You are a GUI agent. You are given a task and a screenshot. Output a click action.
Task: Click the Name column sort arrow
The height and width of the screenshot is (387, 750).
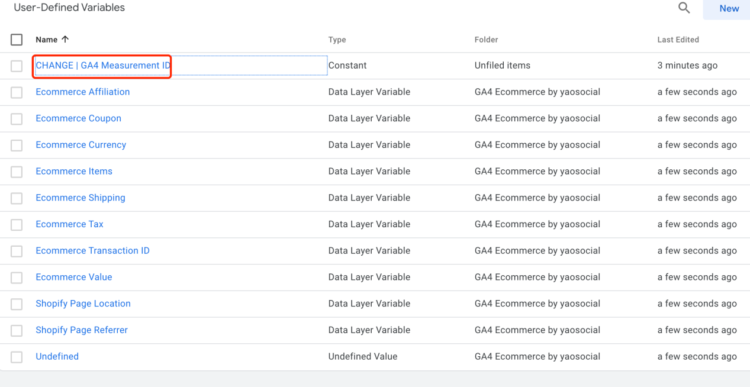coord(65,40)
